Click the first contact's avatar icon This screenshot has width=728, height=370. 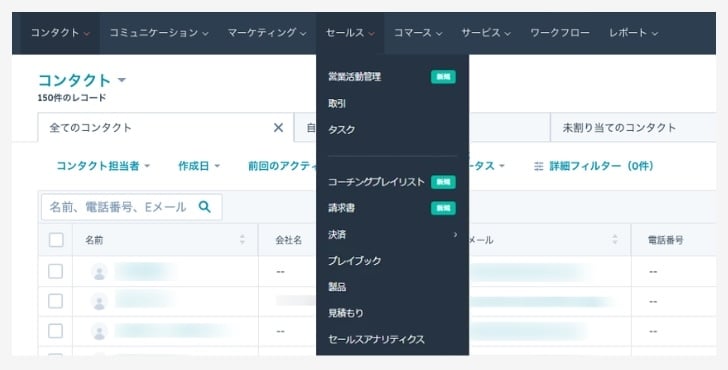coord(99,272)
